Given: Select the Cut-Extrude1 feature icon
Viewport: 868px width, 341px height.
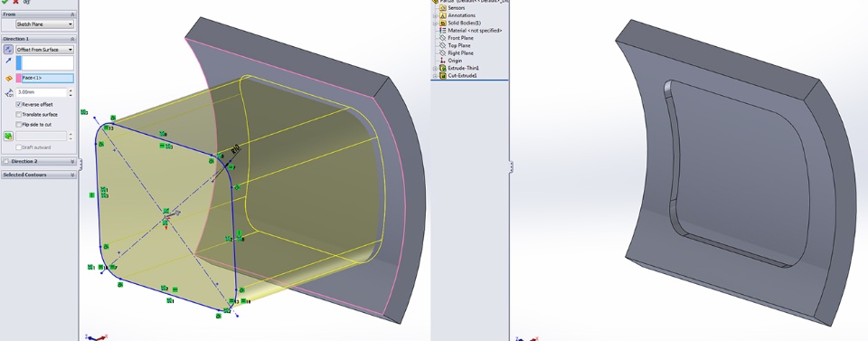Looking at the screenshot, I should (x=443, y=75).
